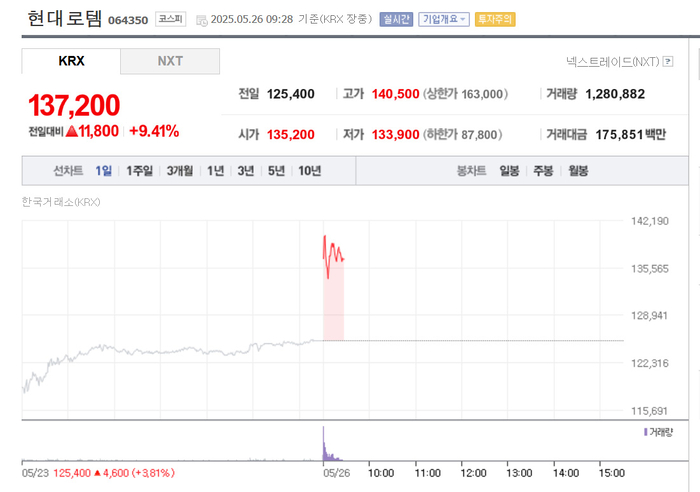This screenshot has width=700, height=492.
Task: Click the current price 137,200
Action: coord(74,105)
